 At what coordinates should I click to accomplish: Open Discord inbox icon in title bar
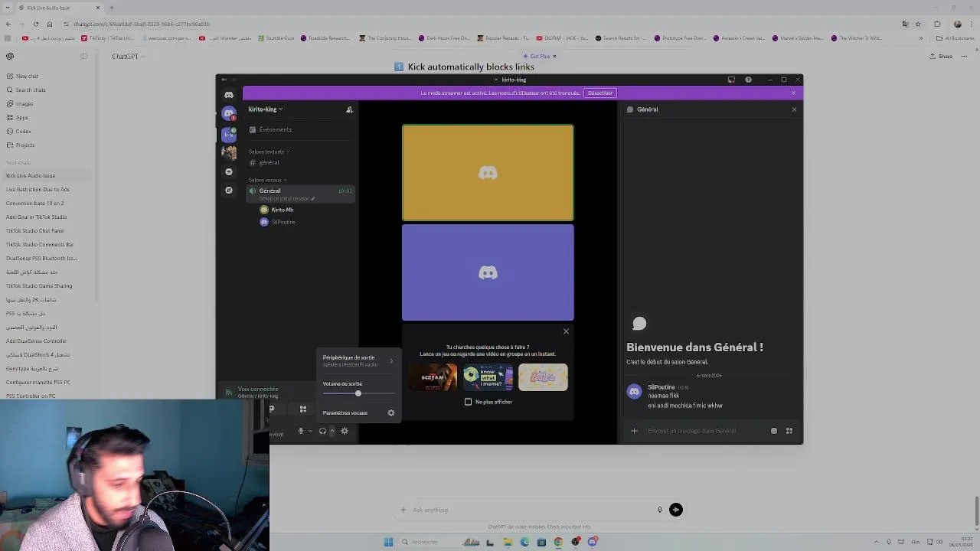pyautogui.click(x=731, y=80)
